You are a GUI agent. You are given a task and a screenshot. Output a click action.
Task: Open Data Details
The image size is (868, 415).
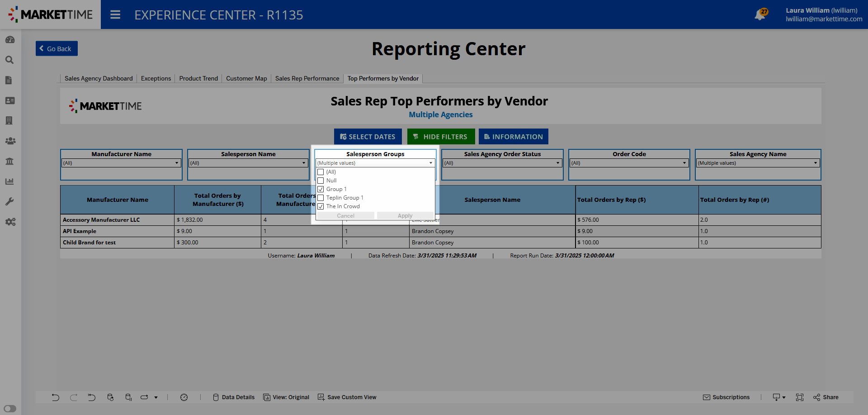pyautogui.click(x=234, y=397)
